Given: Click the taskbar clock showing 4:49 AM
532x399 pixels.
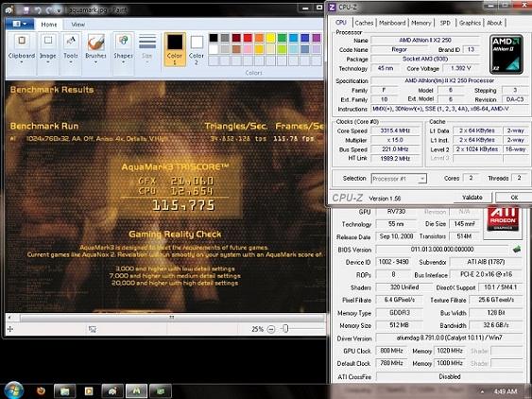Looking at the screenshot, I should tap(506, 391).
